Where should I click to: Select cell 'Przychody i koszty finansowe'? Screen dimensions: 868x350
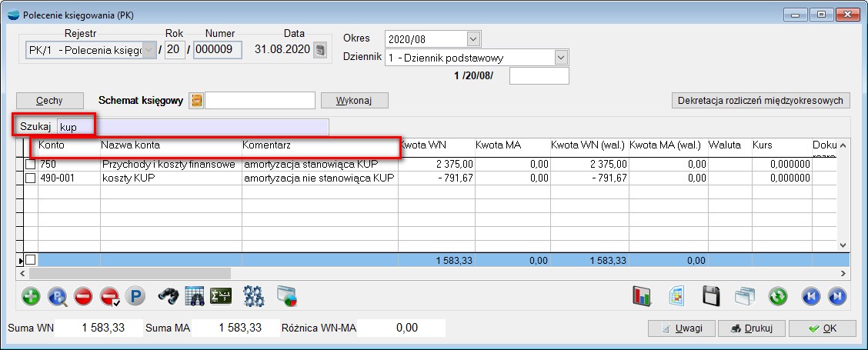[171, 165]
